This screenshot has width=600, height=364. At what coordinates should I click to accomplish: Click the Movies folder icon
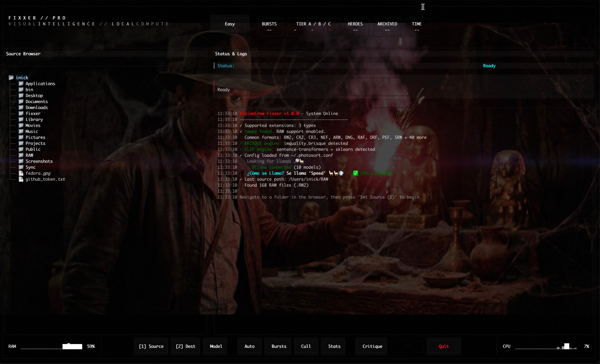(x=21, y=125)
